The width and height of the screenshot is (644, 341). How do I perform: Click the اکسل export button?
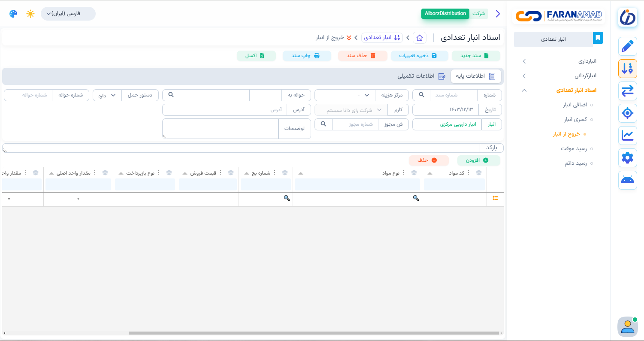256,56
